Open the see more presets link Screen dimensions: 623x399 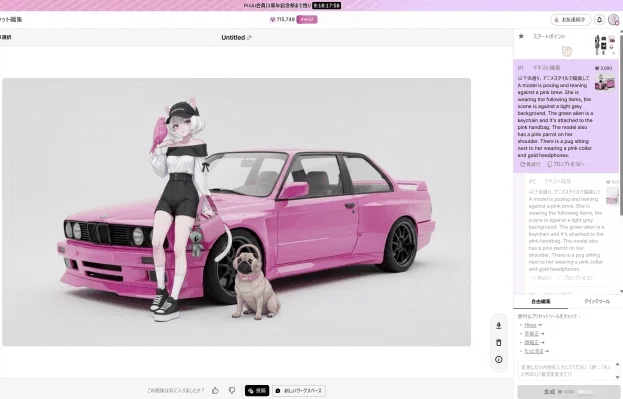(534, 351)
